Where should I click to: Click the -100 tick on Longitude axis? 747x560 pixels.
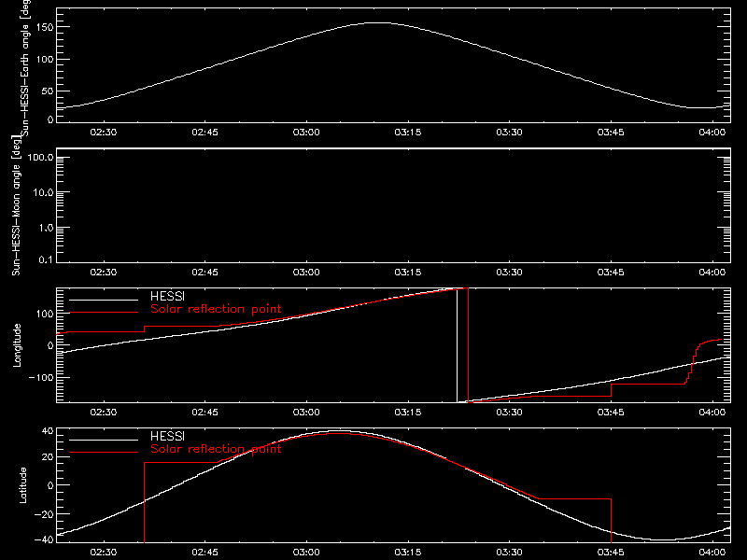[41, 378]
